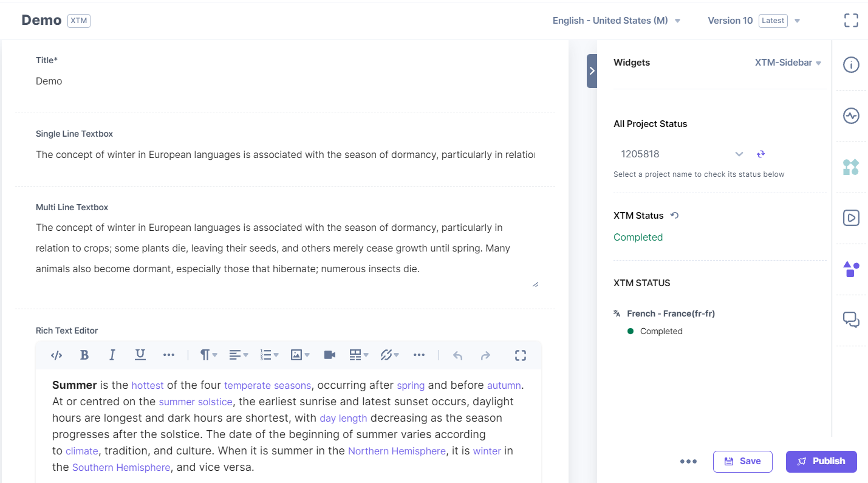Open the purple shapes icon in right rail
This screenshot has height=483, width=868.
tap(851, 269)
